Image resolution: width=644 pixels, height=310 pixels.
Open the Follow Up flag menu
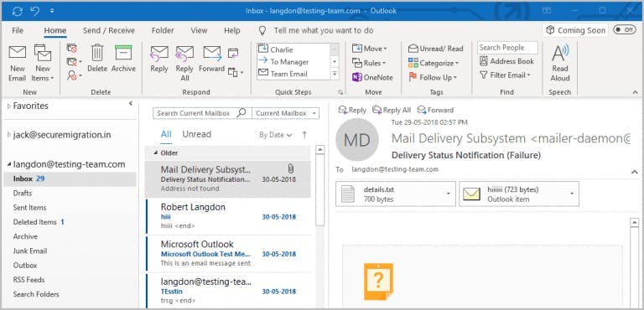click(433, 77)
